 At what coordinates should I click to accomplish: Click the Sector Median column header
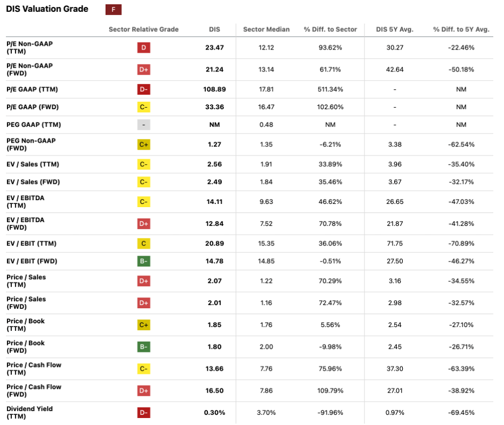tap(266, 30)
